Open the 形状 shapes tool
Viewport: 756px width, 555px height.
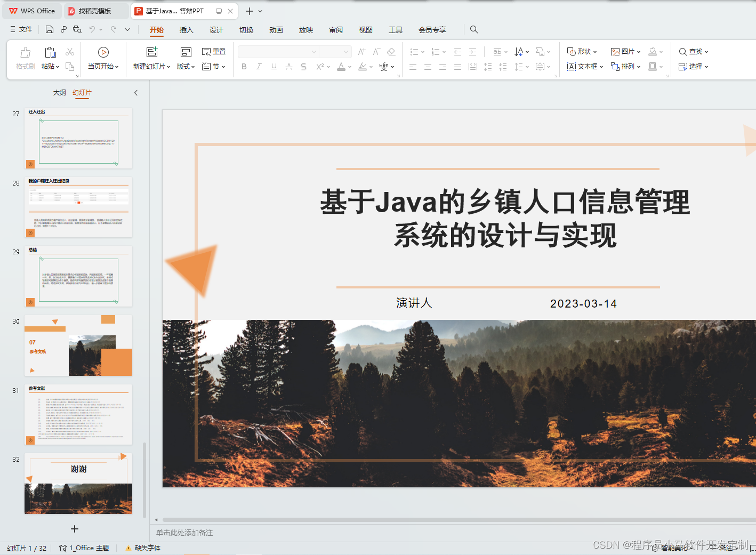point(581,51)
